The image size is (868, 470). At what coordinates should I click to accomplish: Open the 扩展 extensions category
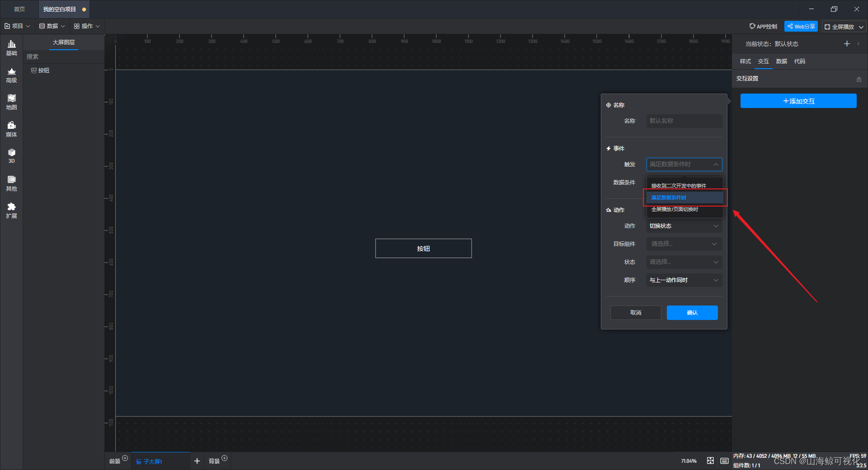pyautogui.click(x=11, y=211)
